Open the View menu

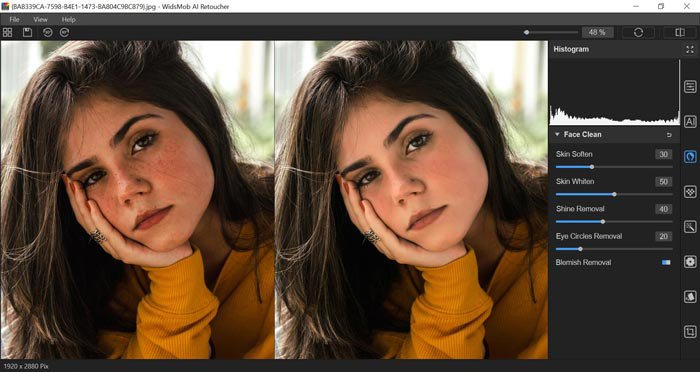tap(40, 20)
